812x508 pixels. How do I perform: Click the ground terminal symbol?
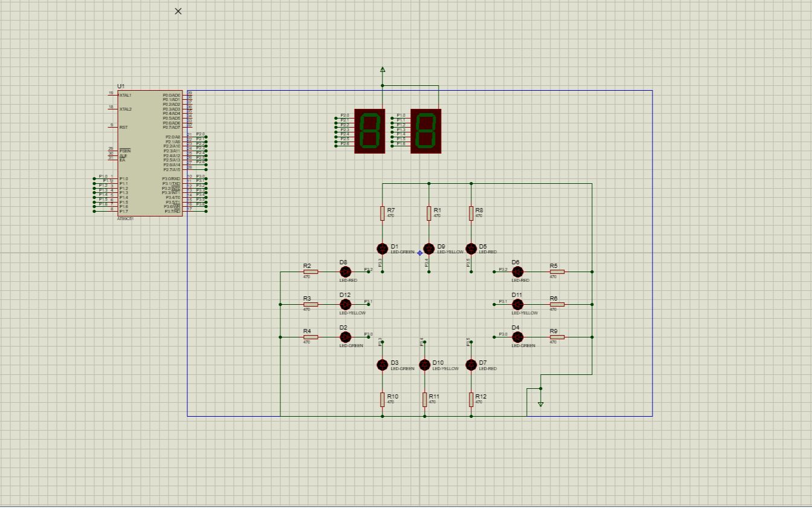pos(541,404)
